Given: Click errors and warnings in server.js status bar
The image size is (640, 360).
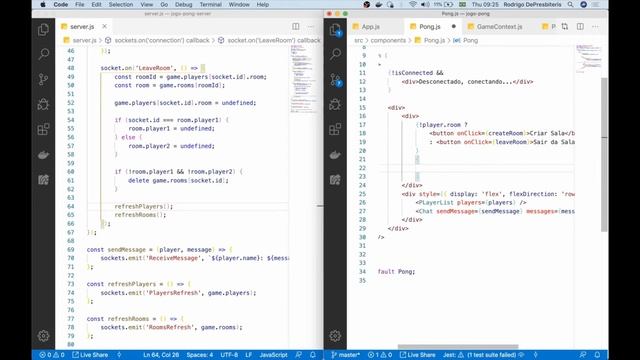Looking at the screenshot, I should coord(52,355).
